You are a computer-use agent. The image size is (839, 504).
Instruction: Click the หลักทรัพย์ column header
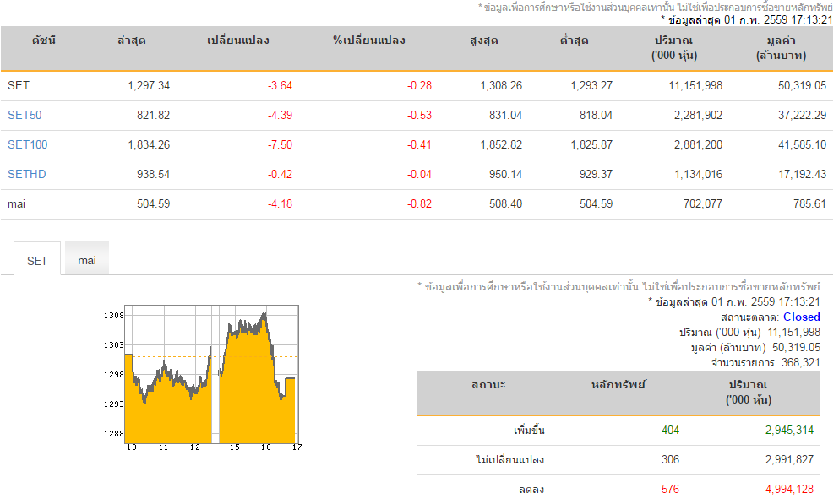tap(618, 385)
